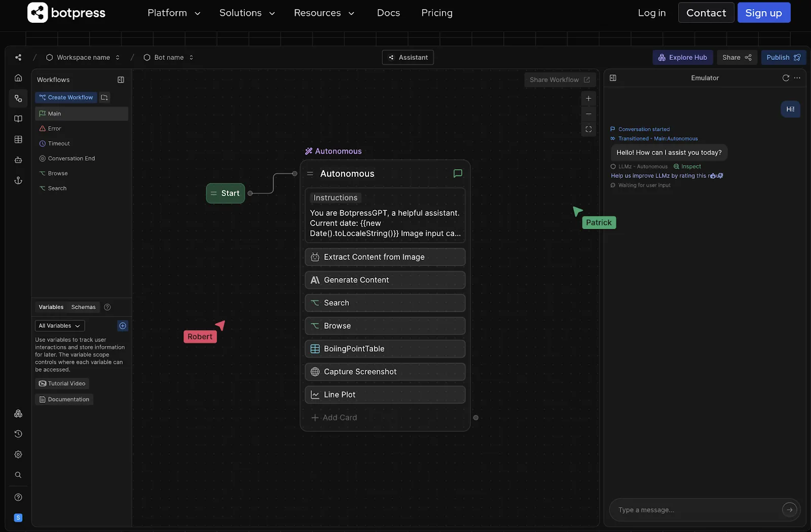Send the message with arrow button
Viewport: 811px width, 532px height.
coord(789,510)
